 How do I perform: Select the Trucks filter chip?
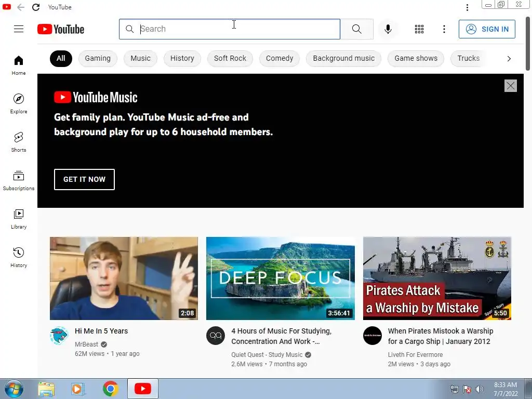tap(468, 58)
